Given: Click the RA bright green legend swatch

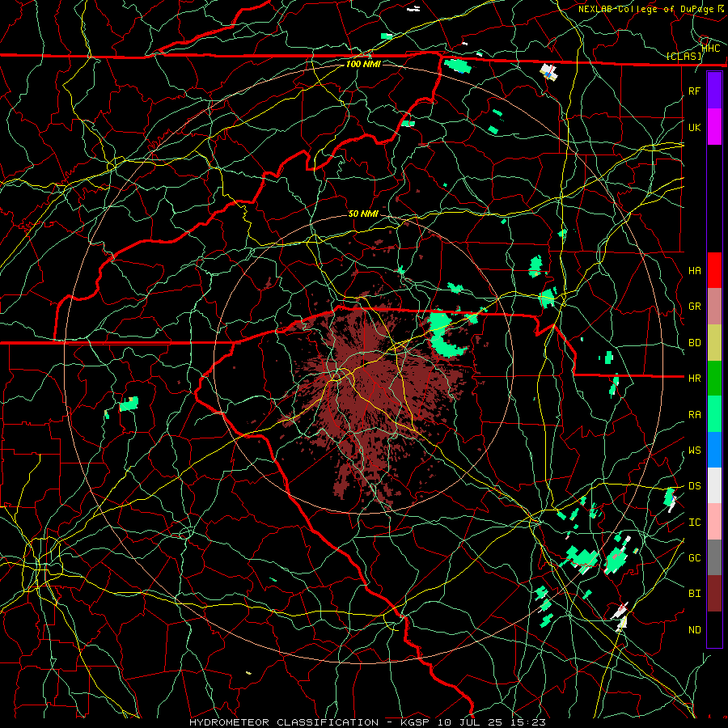Looking at the screenshot, I should (x=714, y=414).
